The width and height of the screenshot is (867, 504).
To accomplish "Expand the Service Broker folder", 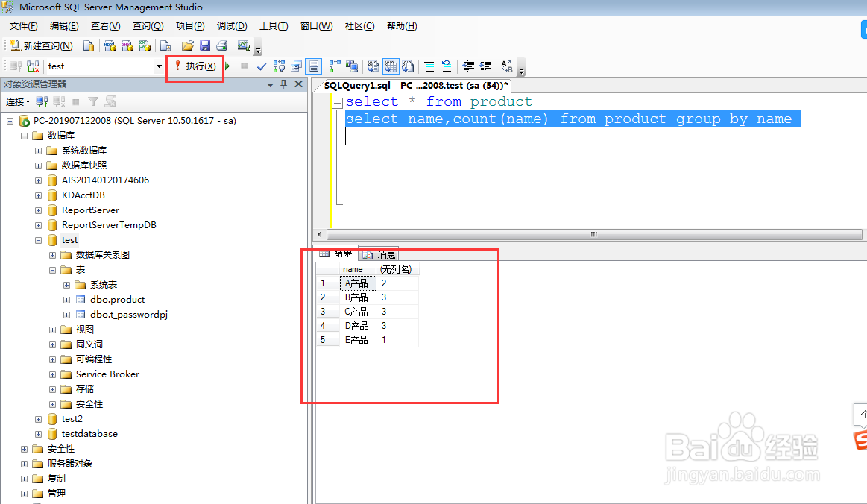I will pos(52,374).
